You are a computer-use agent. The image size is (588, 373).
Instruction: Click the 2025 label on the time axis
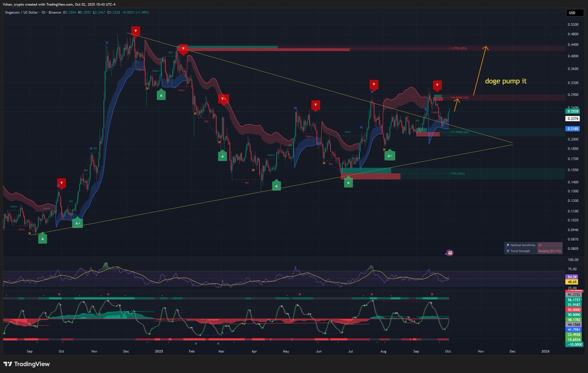pyautogui.click(x=158, y=351)
